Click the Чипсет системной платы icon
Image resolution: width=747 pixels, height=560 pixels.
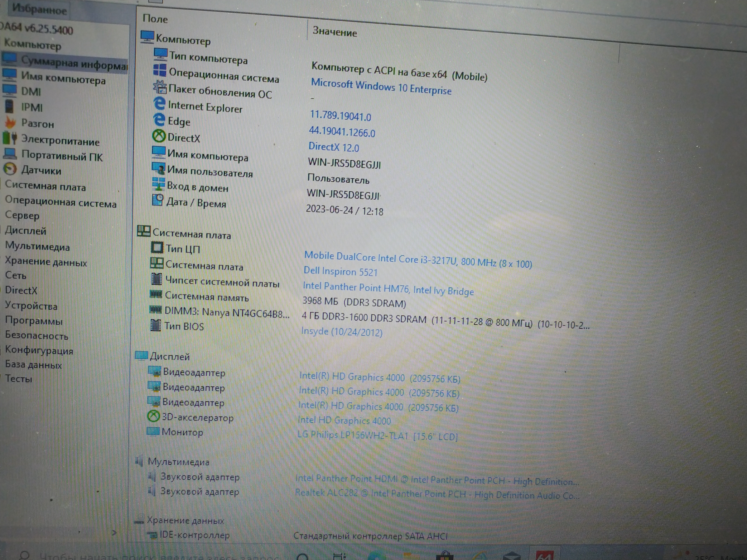coord(156,279)
